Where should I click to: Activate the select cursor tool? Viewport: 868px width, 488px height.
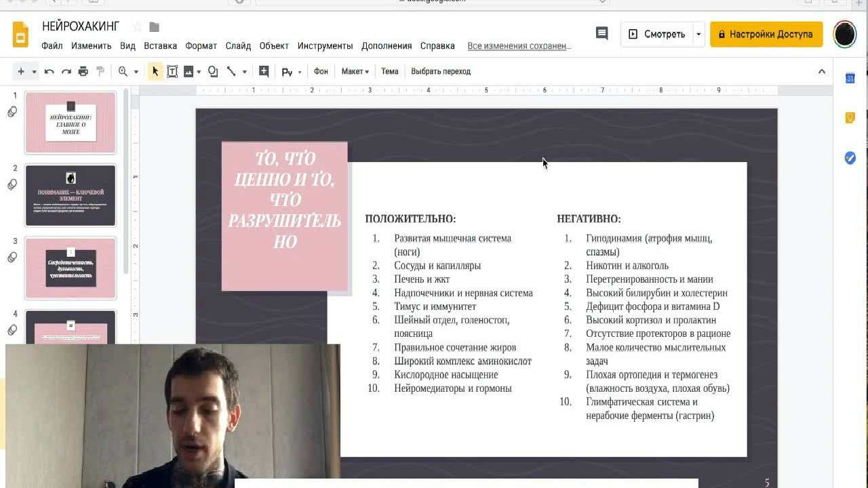(155, 71)
